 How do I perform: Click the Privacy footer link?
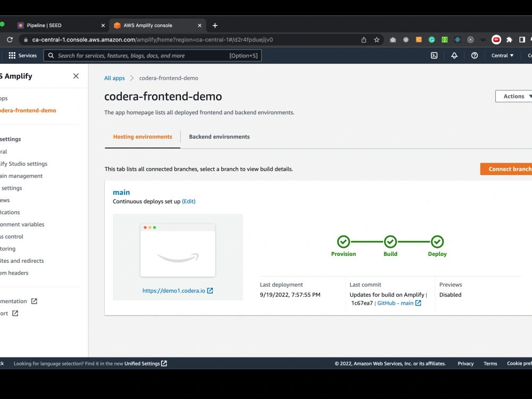click(465, 363)
